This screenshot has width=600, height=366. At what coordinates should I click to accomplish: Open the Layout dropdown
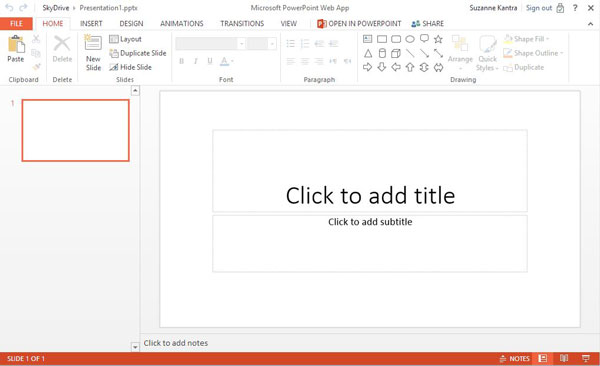(126, 39)
